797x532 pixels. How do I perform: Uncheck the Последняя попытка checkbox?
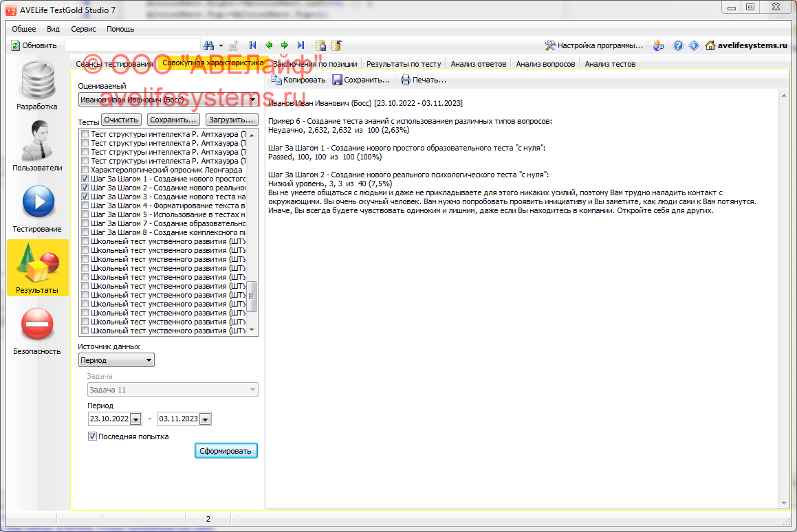click(93, 436)
